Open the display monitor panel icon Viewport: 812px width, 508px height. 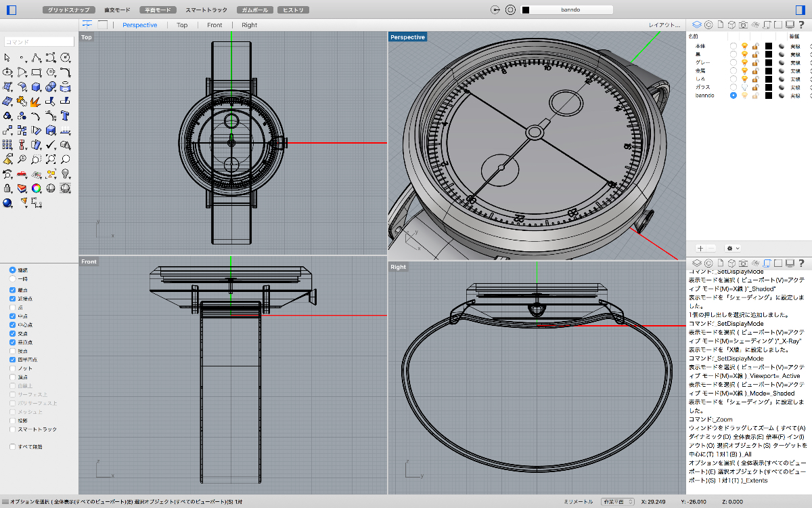[x=790, y=24]
